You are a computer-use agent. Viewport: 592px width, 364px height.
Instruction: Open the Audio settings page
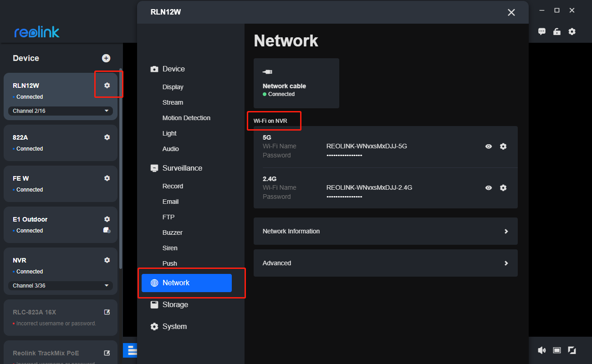(x=171, y=149)
